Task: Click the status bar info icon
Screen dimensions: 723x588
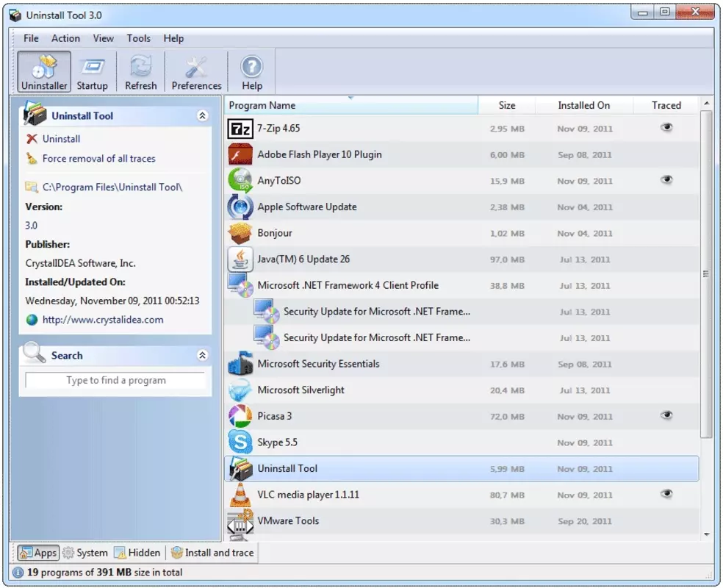Action: (18, 573)
